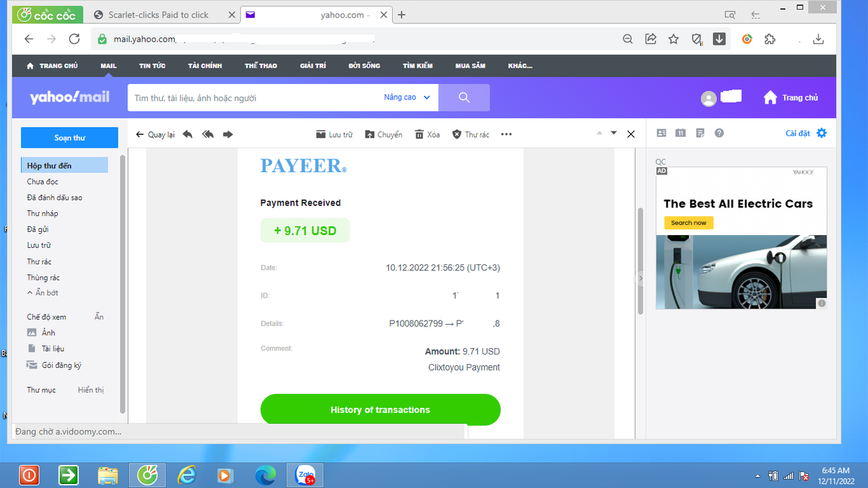This screenshot has height=488, width=868.
Task: Click the browser back arrow
Action: point(28,39)
